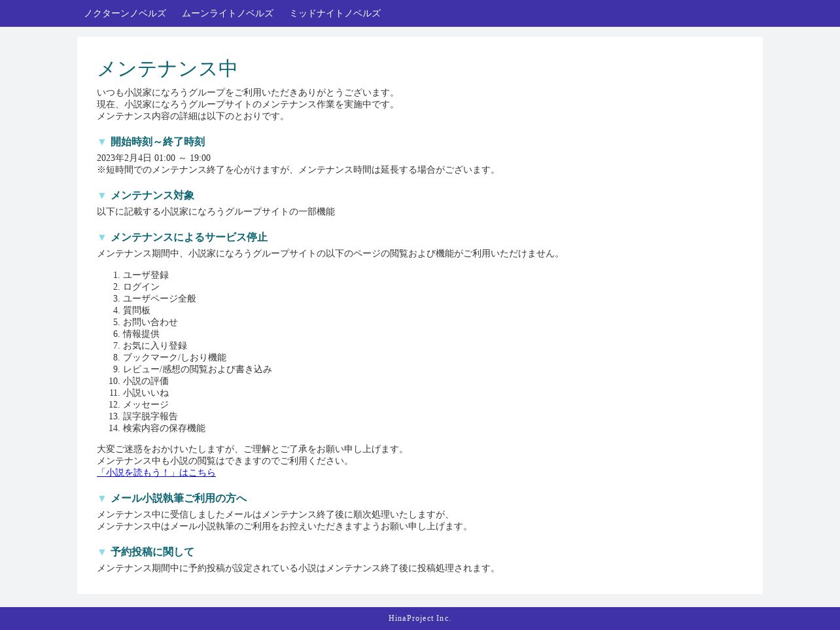This screenshot has height=630, width=840.
Task: Click the triangle marker beside メール小説執筆ご利用の方へ
Action: point(102,499)
